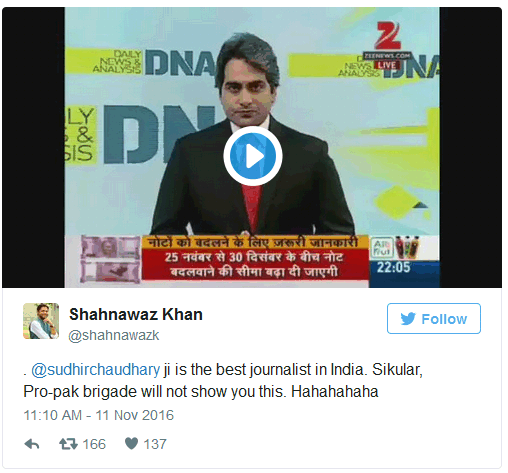Click the tweet text body
This screenshot has height=473, width=508.
click(223, 381)
